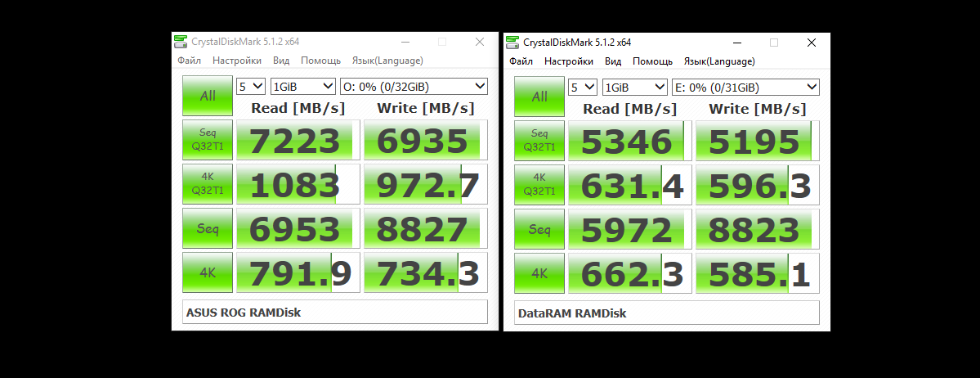980x378 pixels.
Task: Click 4K Q32T1 read result 1083
Action: pyautogui.click(x=298, y=184)
